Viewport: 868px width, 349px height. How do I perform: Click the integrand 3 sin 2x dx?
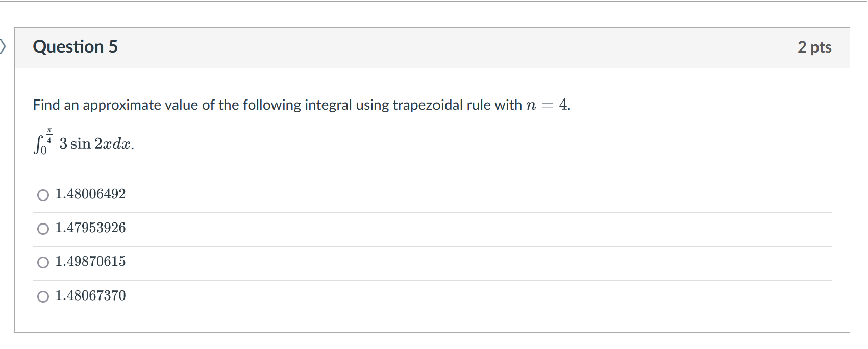point(96,144)
